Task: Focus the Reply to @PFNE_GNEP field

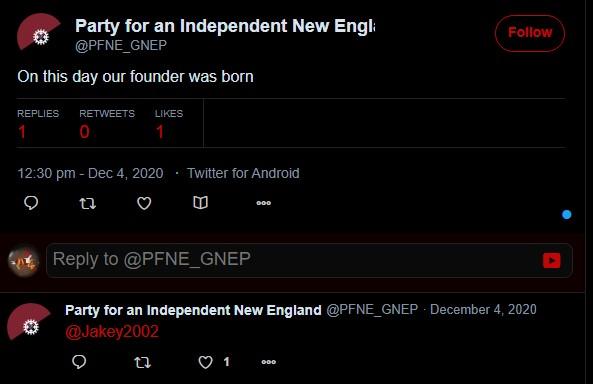Action: coord(309,260)
